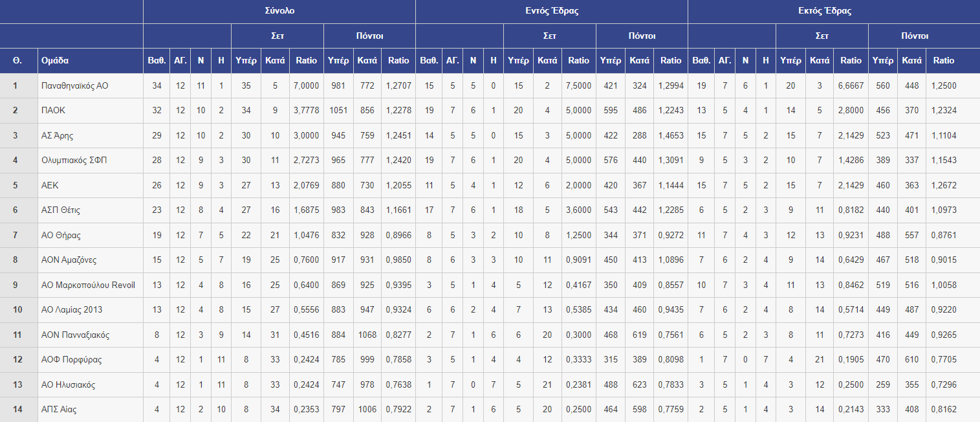The width and height of the screenshot is (980, 422).
Task: Open the ΑΕΚ team entry
Action: [x=50, y=185]
